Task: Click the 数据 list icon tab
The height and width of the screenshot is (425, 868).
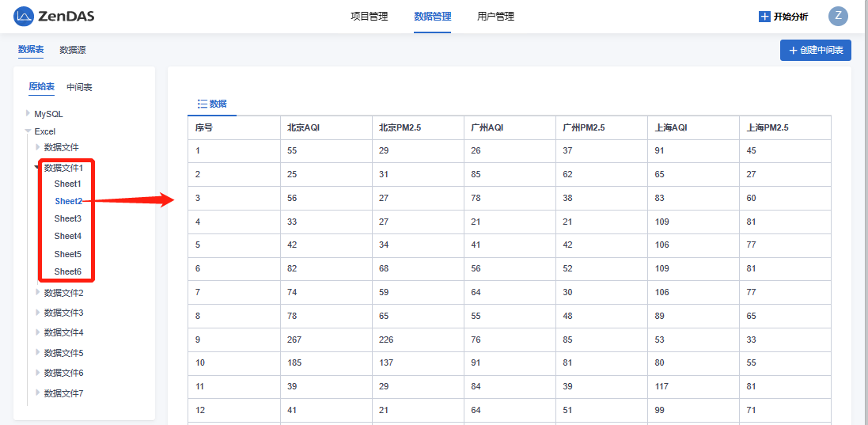Action: (x=203, y=104)
